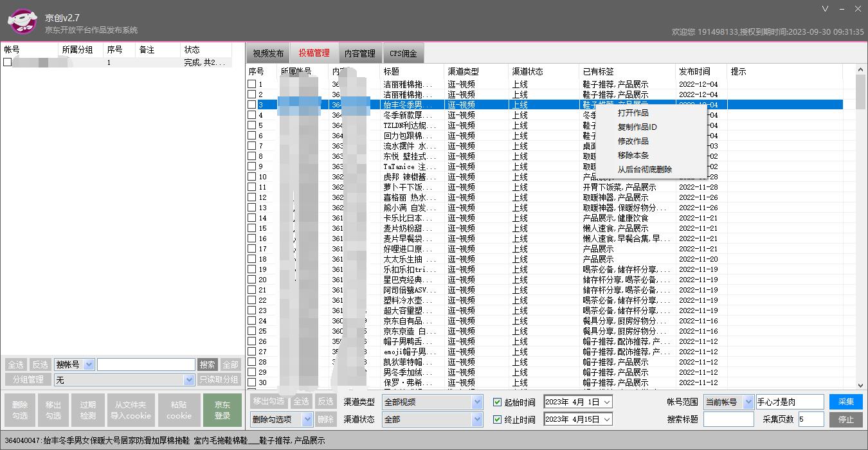Click the 搜索 button
868x450 pixels.
coord(207,364)
